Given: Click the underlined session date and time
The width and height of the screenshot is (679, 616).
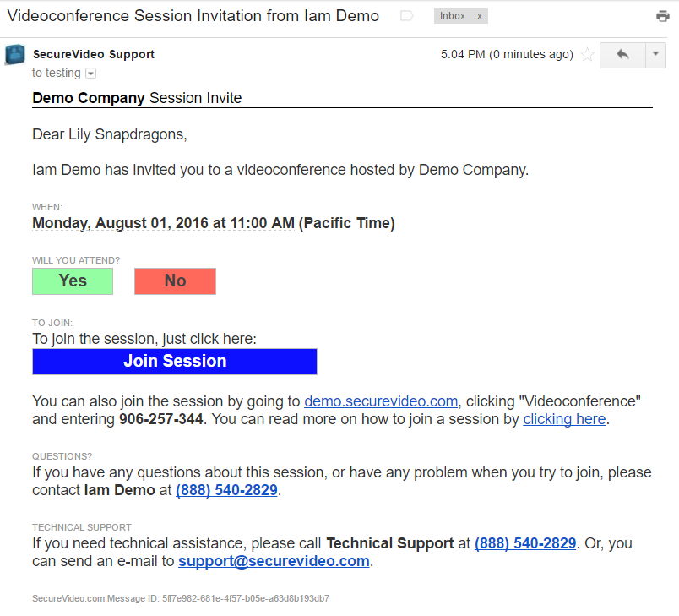Looking at the screenshot, I should click(x=214, y=224).
